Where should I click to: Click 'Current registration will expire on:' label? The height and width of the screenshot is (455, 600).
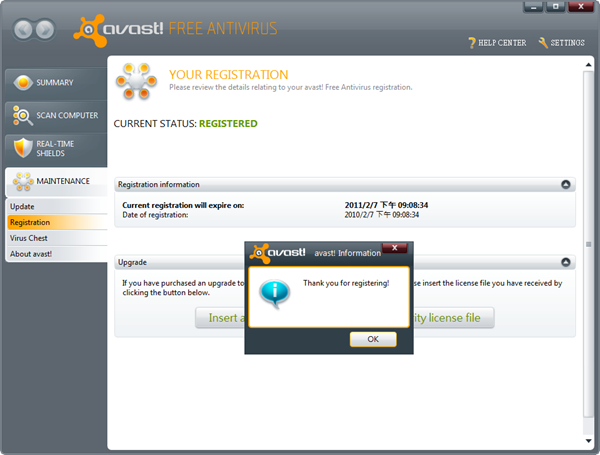[183, 205]
